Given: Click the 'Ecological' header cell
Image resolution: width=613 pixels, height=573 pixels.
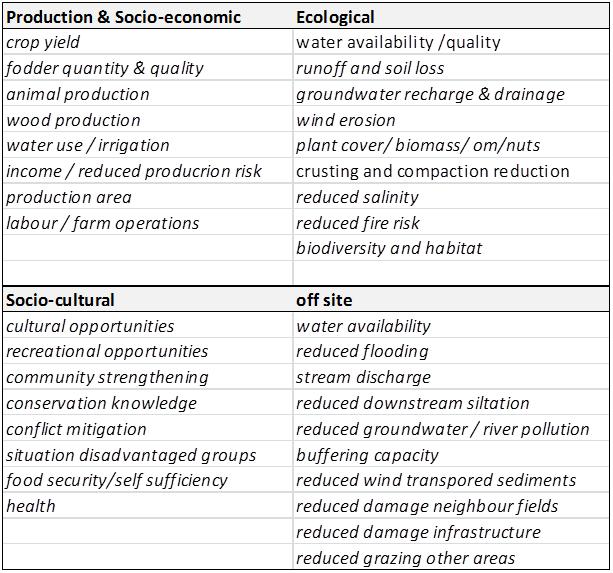Looking at the screenshot, I should tap(335, 17).
